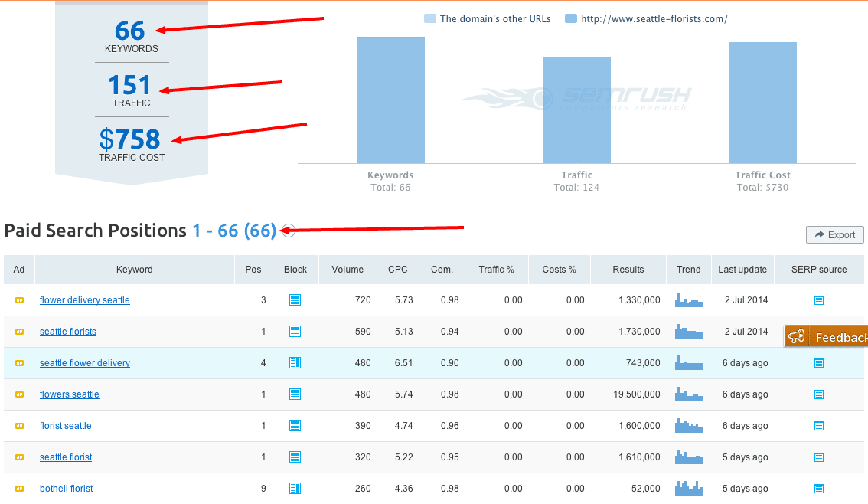Click the help icon beside Paid Search Positions
The height and width of the screenshot is (504, 868).
(289, 231)
